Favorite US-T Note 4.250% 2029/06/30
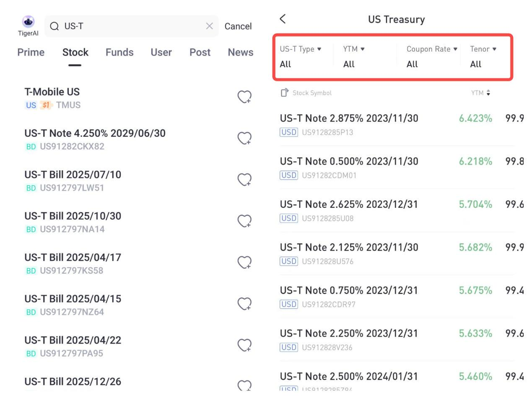The height and width of the screenshot is (399, 532). (x=244, y=138)
